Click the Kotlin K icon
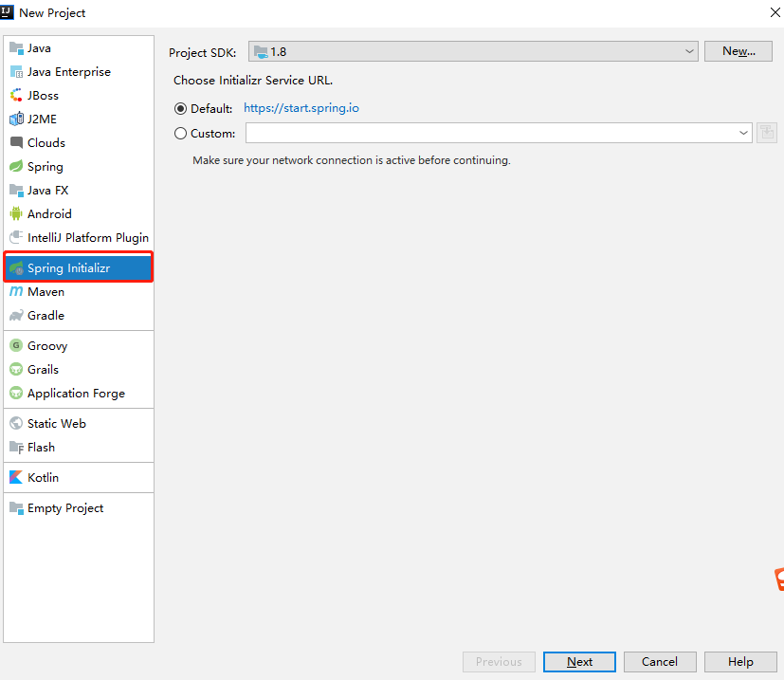784x680 pixels. 16,477
